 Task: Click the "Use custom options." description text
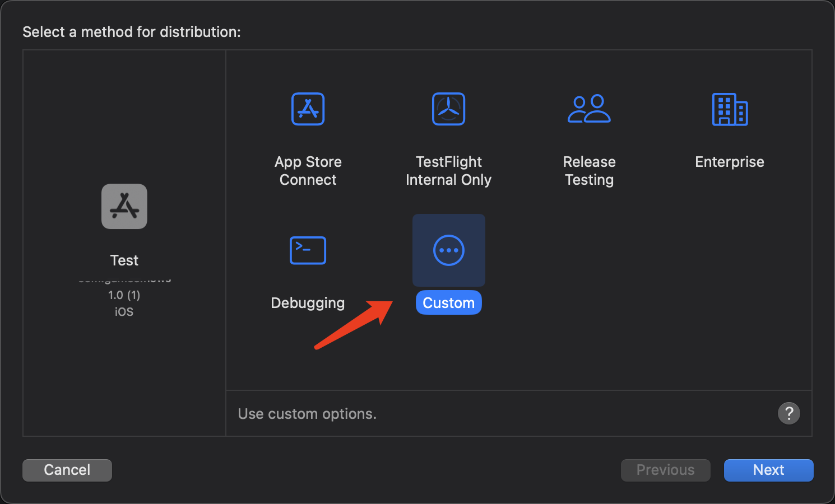point(307,414)
